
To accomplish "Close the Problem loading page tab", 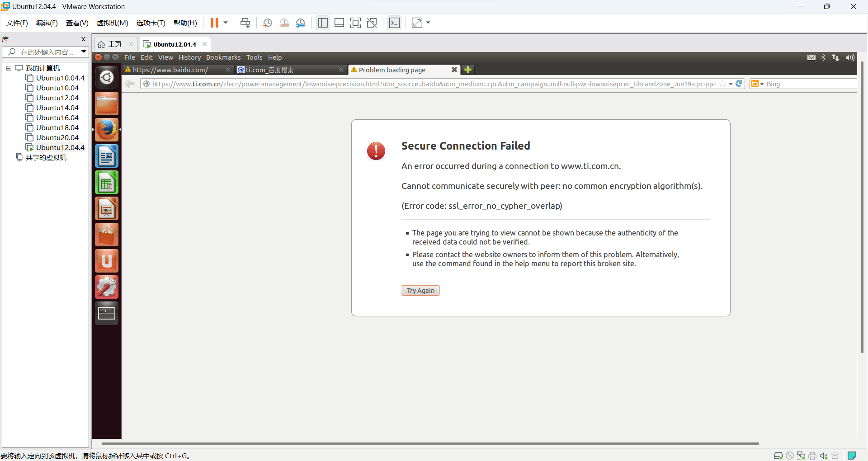I will coord(454,70).
